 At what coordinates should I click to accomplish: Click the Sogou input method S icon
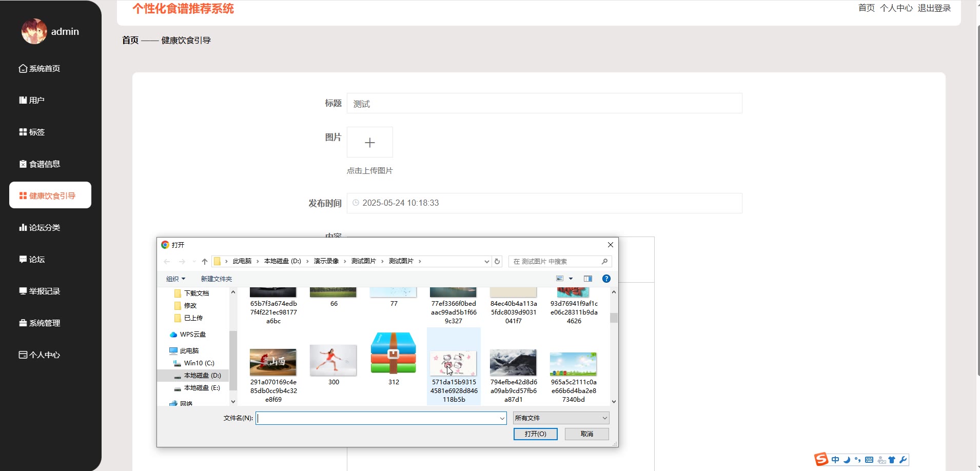821,459
